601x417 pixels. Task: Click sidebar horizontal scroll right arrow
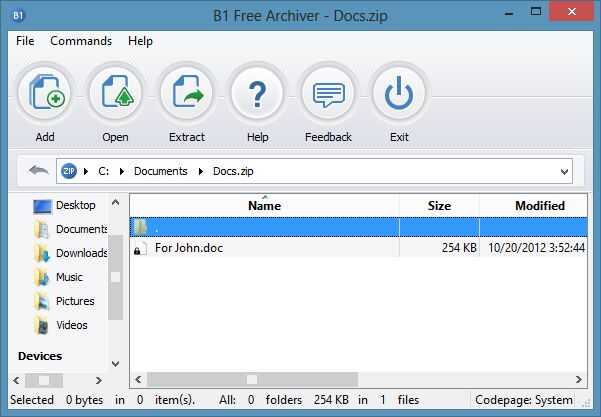[99, 381]
